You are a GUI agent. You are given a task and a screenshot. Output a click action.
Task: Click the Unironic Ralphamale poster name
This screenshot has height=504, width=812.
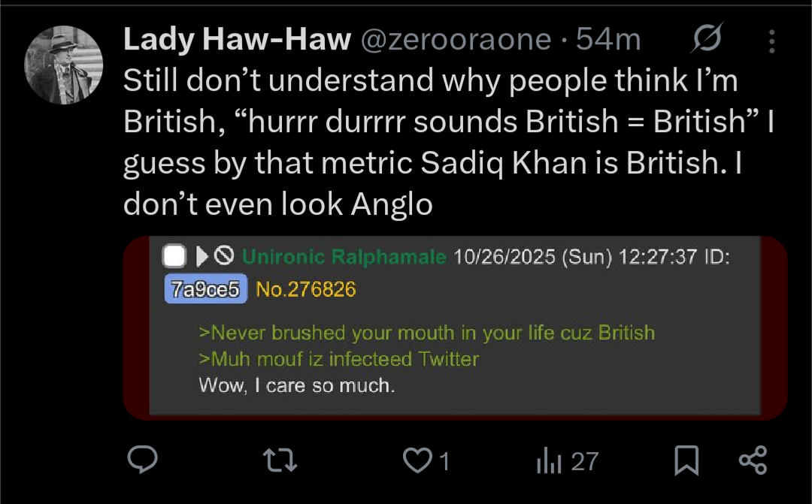coord(344,258)
